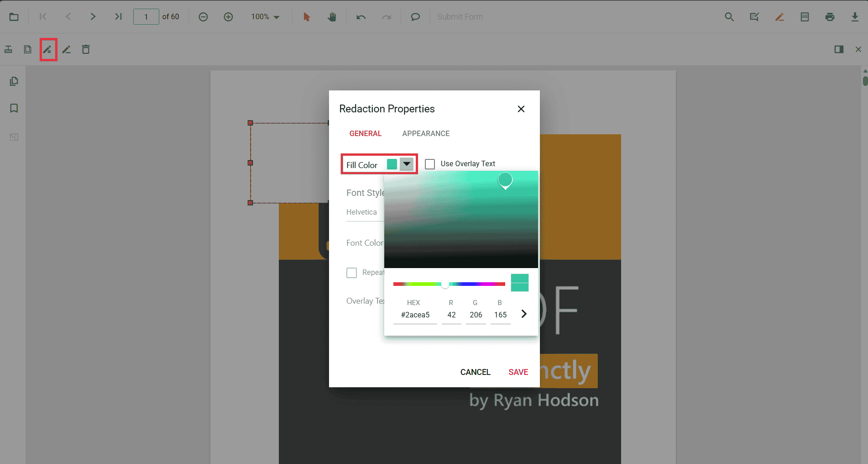Click the hue slider handle
This screenshot has height=464, width=868.
tap(445, 284)
